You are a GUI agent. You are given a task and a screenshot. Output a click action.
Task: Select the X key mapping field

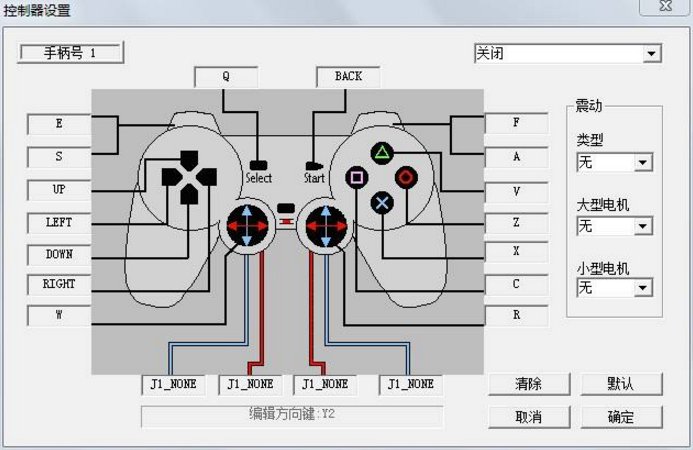pyautogui.click(x=516, y=252)
